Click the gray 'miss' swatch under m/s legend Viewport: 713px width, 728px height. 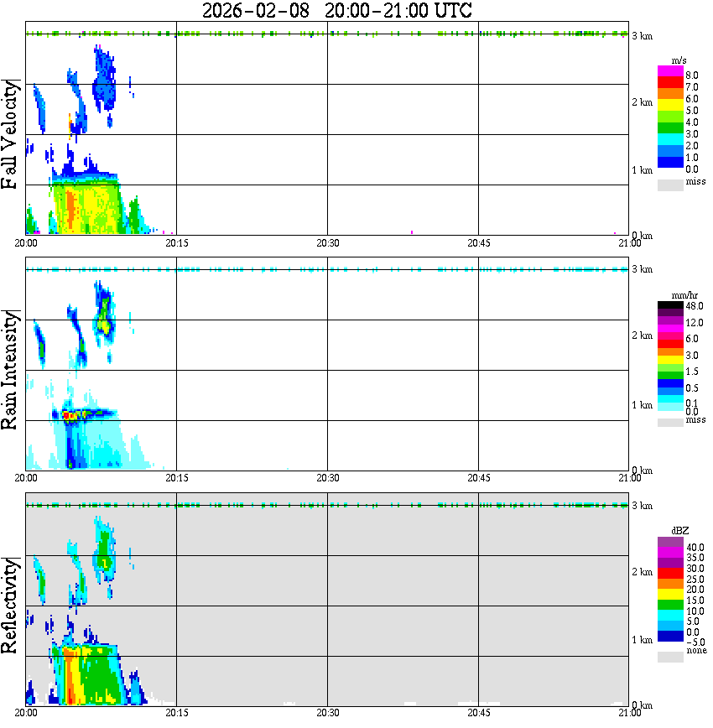pyautogui.click(x=670, y=185)
